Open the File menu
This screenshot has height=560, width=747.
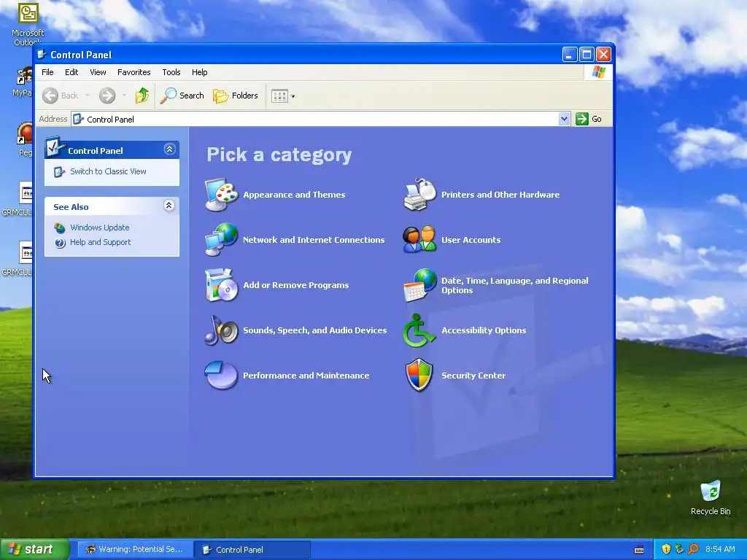(47, 72)
